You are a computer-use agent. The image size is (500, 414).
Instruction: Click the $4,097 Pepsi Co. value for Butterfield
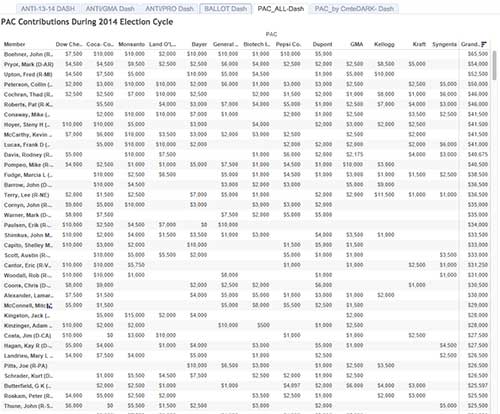click(292, 386)
